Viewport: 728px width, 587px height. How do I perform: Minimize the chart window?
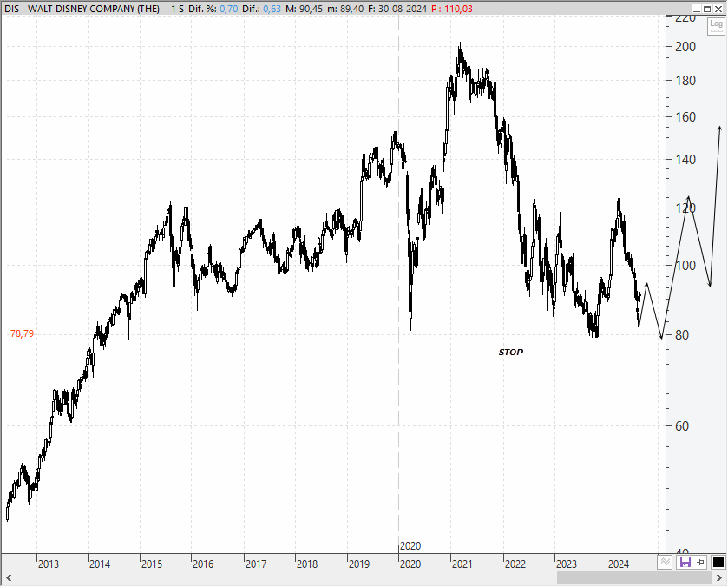point(696,9)
